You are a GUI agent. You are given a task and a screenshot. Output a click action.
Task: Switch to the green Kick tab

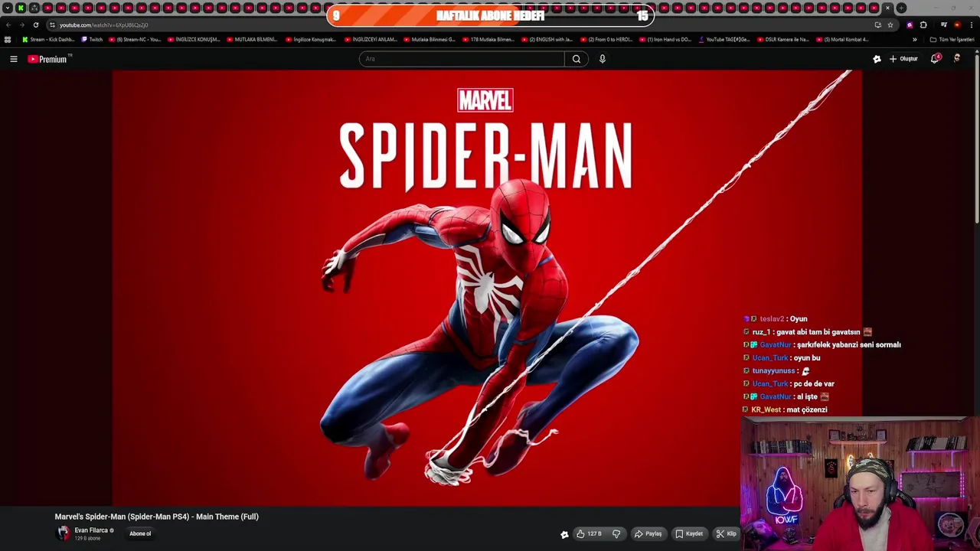pyautogui.click(x=21, y=8)
